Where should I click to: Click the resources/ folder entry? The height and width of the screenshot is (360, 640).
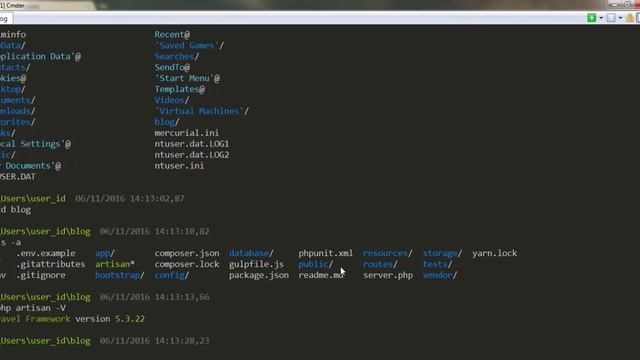(x=388, y=253)
